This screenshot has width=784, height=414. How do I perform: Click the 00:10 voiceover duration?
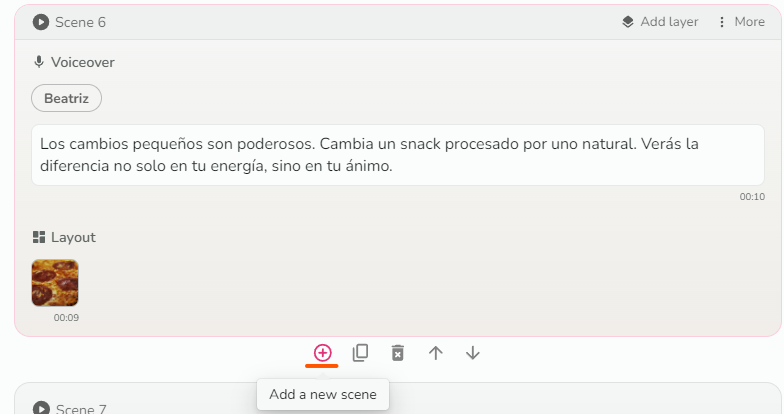[752, 197]
